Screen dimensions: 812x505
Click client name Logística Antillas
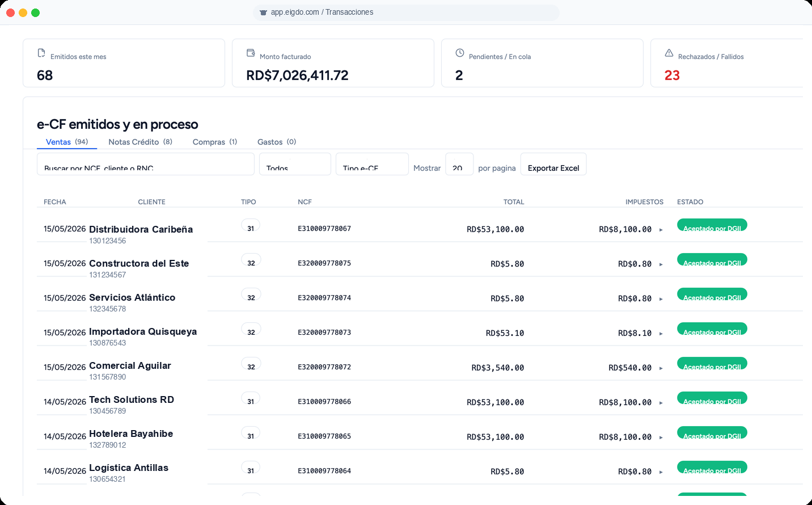tap(129, 468)
